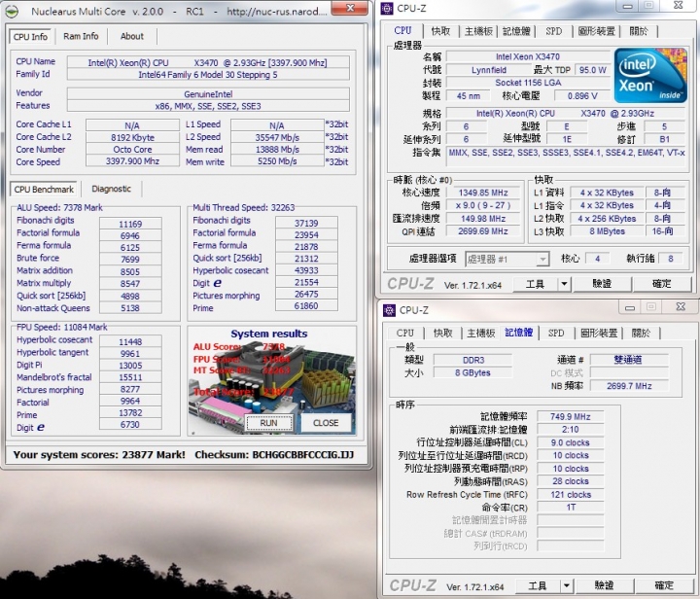The image size is (700, 599).
Task: Open SPD tab in memory CPU-Z window
Action: click(556, 333)
